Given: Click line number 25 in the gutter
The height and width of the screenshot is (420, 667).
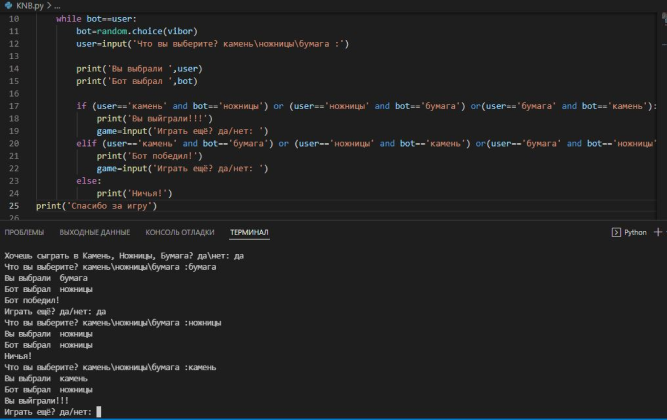Looking at the screenshot, I should click(x=13, y=206).
